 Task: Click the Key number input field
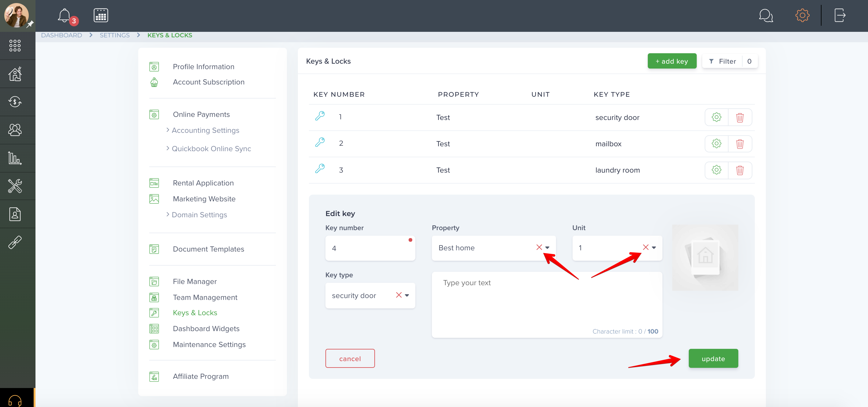[x=370, y=248]
